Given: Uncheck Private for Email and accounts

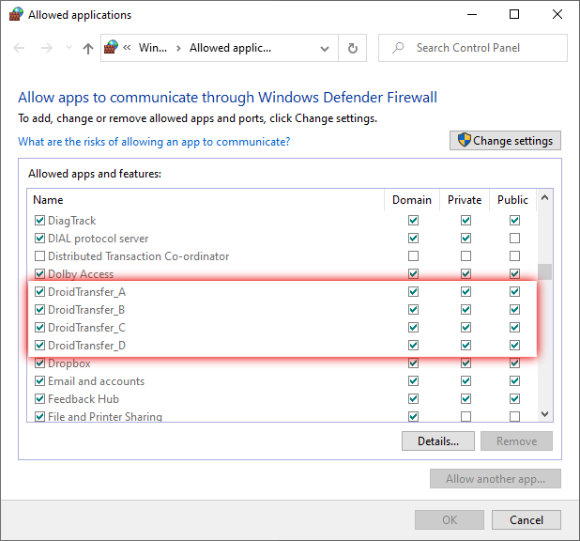Looking at the screenshot, I should point(466,381).
